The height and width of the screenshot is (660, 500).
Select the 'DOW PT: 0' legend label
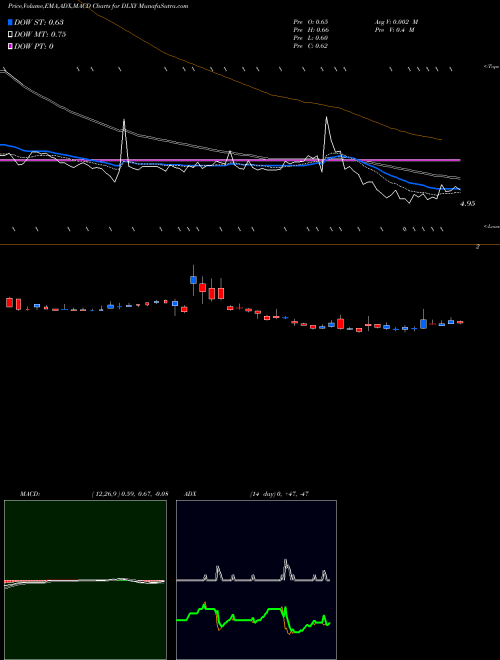coord(34,46)
